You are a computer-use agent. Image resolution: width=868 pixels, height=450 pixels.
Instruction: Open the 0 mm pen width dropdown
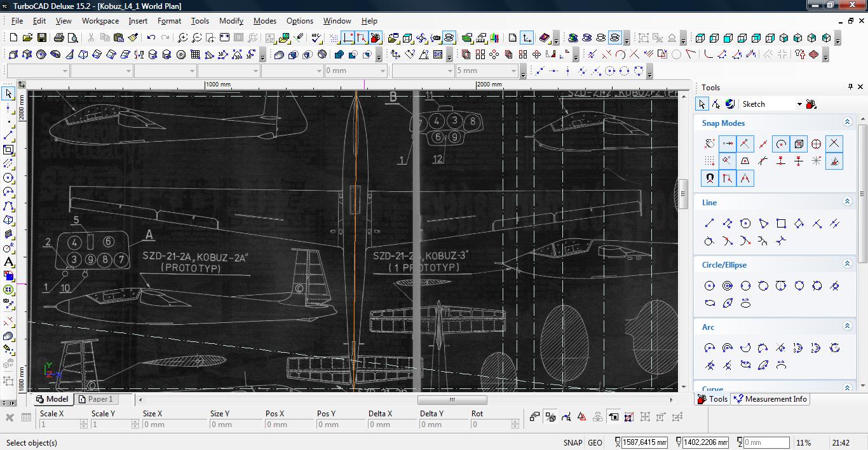point(382,71)
